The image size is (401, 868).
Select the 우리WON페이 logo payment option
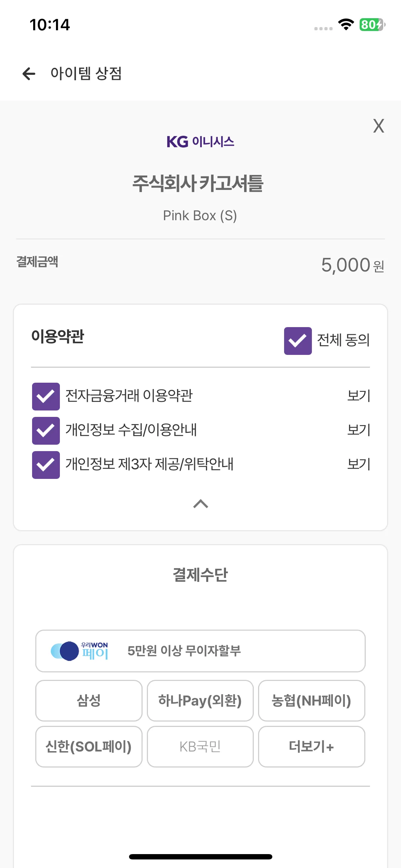coord(200,651)
